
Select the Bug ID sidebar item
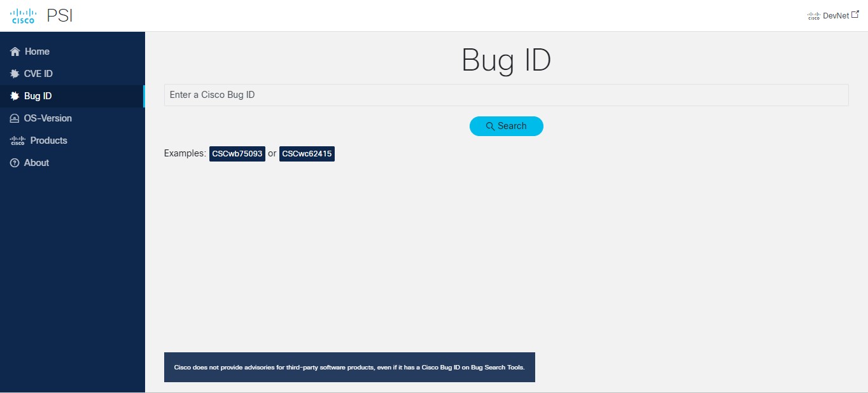point(72,96)
